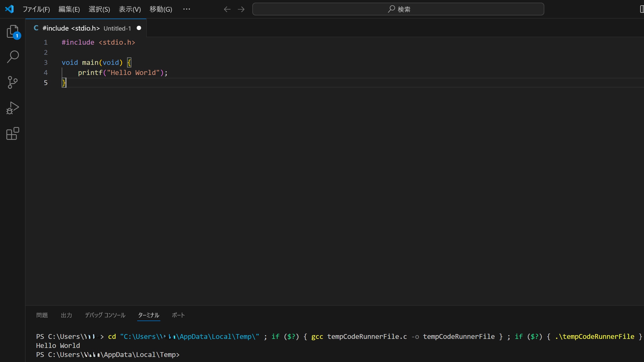Click on the #include <stdio.h> line
This screenshot has height=362, width=644.
click(98, 42)
